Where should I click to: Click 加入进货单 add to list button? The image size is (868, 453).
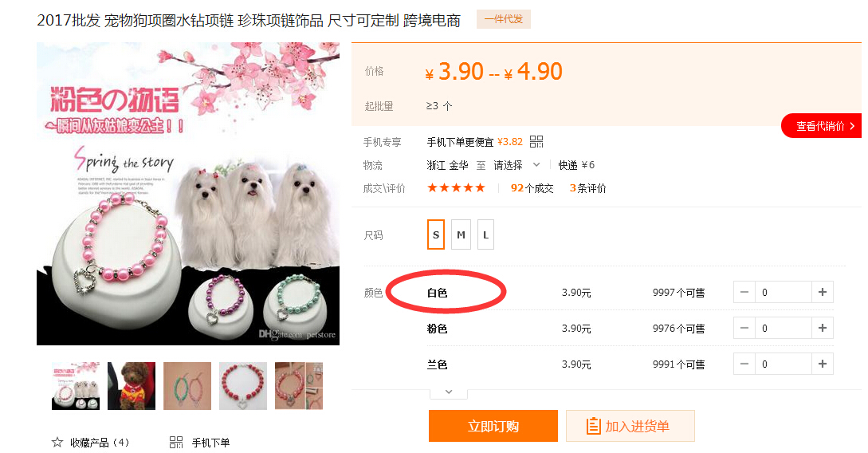[630, 426]
